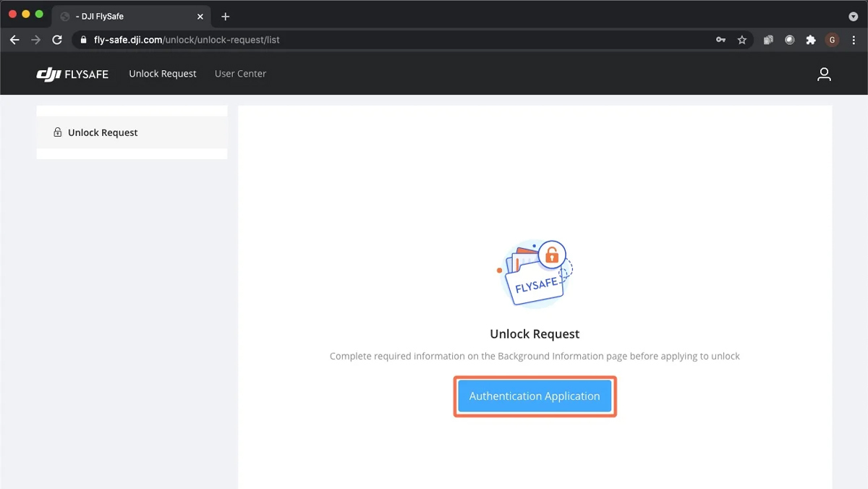Screen dimensions: 868x489
Task: Click the Authentication Application button
Action: (535, 396)
